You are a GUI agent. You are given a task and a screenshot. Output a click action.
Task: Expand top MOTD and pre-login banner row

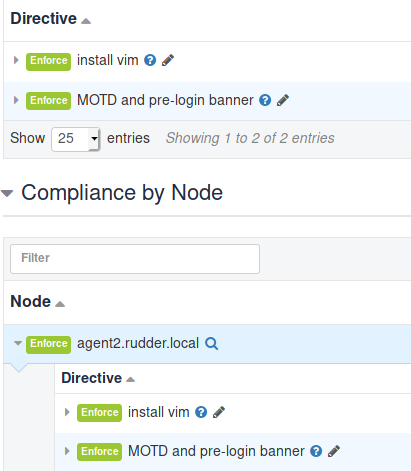click(x=16, y=100)
